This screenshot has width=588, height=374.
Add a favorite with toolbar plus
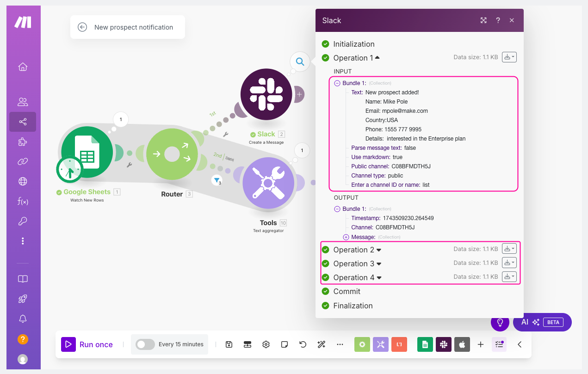pos(481,344)
